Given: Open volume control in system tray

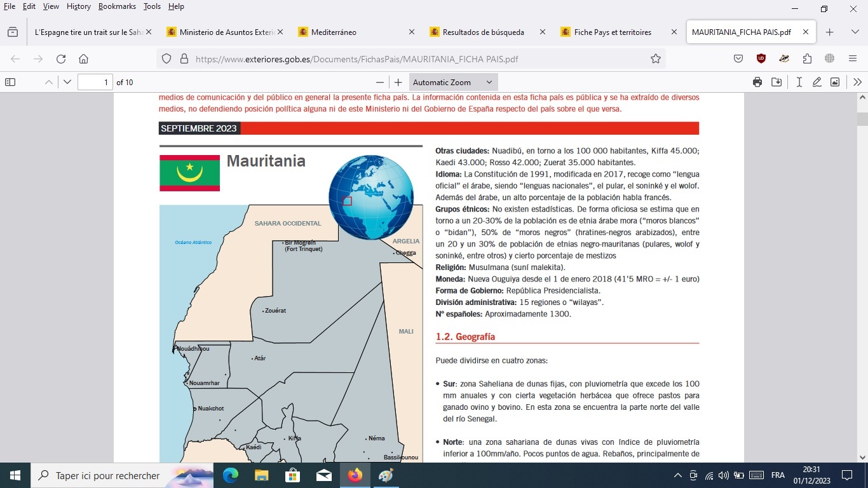Looking at the screenshot, I should point(724,475).
